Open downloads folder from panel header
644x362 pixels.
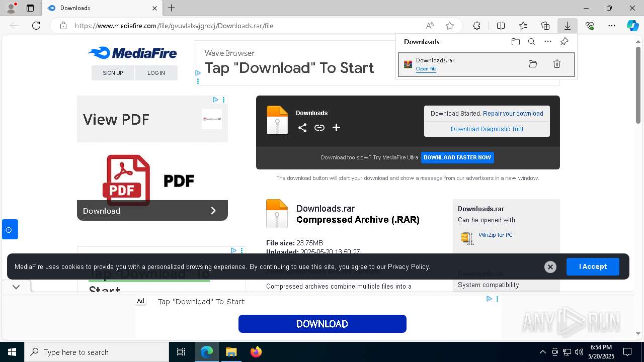516,42
